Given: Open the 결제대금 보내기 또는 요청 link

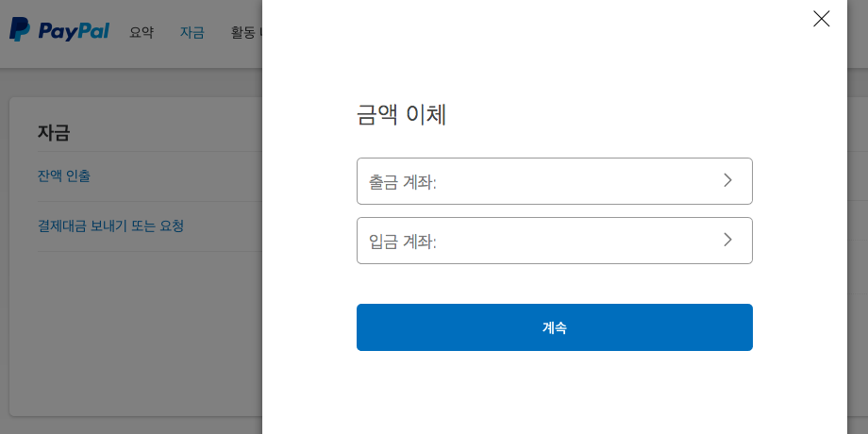Looking at the screenshot, I should pos(110,226).
